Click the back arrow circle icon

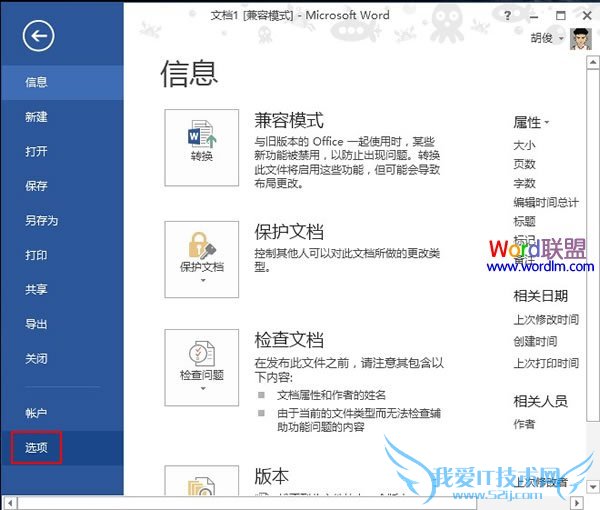coord(38,36)
